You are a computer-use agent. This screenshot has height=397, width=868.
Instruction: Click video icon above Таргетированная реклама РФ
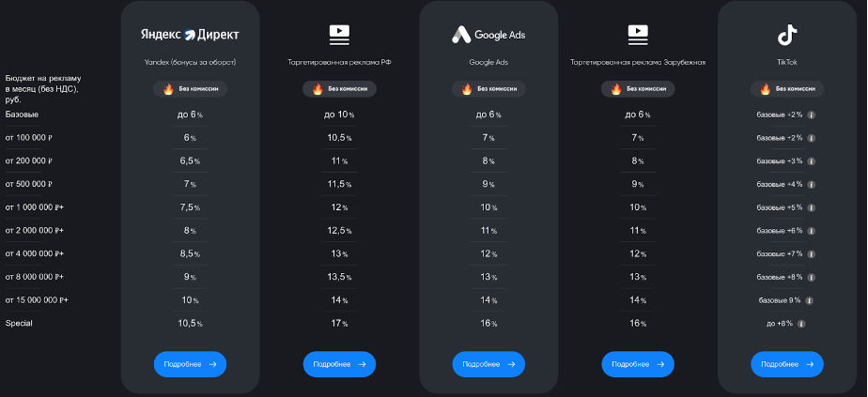[339, 35]
